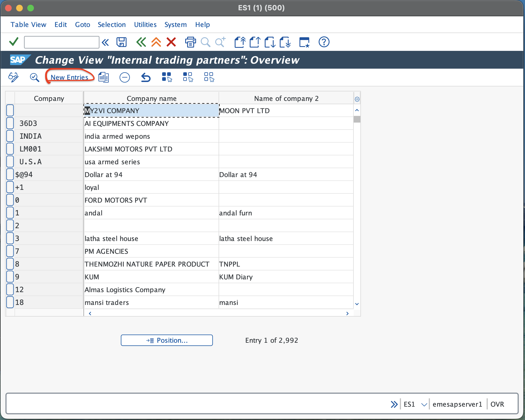This screenshot has height=420, width=525.
Task: Click the Company name column header
Action: click(152, 98)
